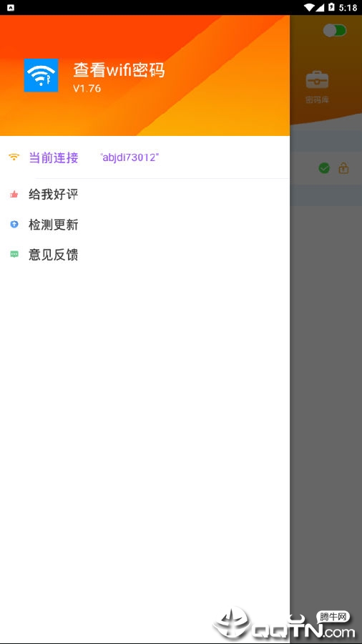Screen dimensions: 362x644
Task: Tap the green connected checkmark icon
Action: pos(324,168)
